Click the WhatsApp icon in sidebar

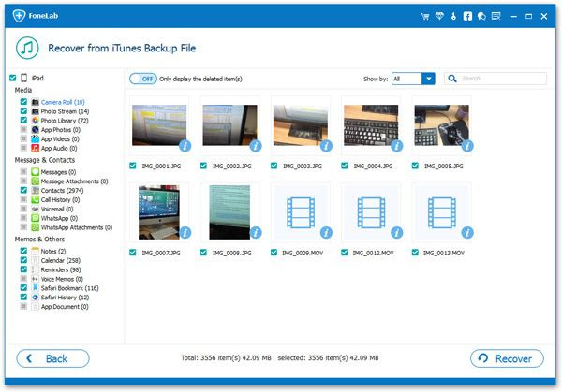click(36, 218)
